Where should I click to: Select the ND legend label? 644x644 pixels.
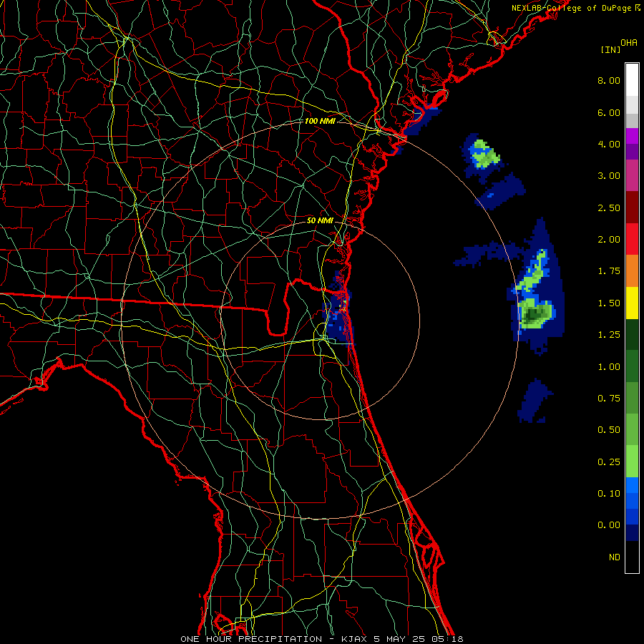(615, 557)
